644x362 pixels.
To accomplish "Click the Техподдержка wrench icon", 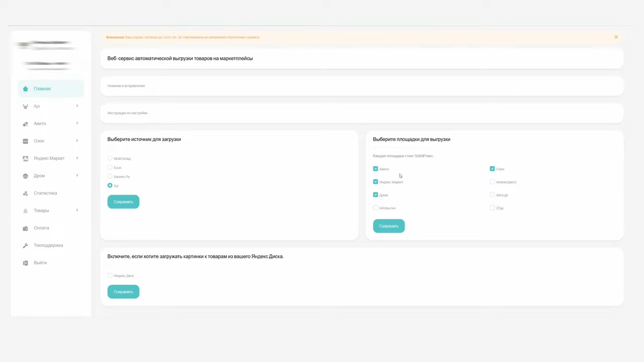I will (25, 246).
